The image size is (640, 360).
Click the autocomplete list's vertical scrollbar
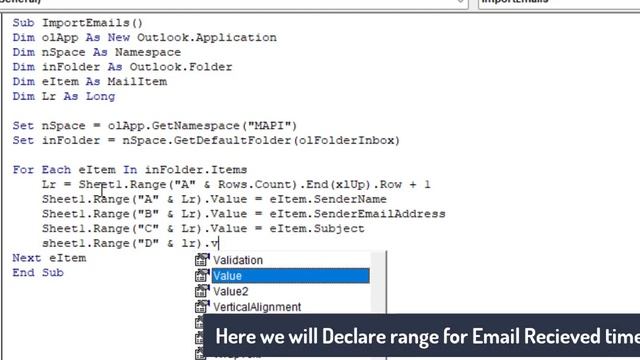click(x=378, y=282)
